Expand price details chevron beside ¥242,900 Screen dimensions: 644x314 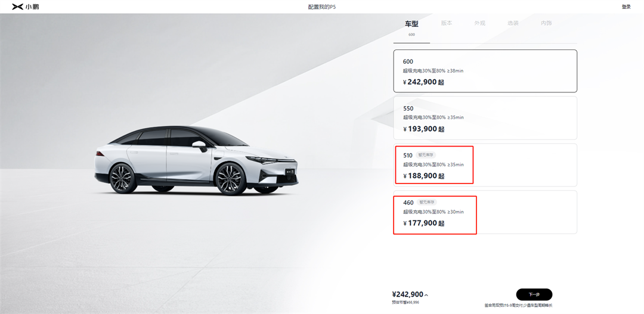pyautogui.click(x=426, y=295)
